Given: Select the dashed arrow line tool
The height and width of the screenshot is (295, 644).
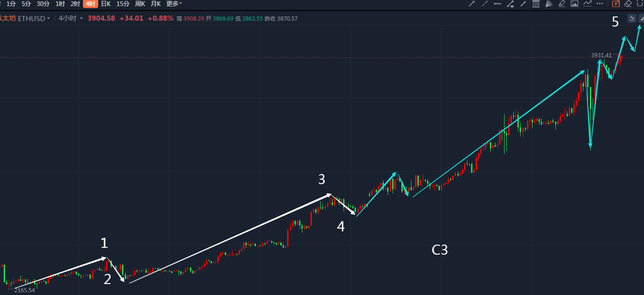Looking at the screenshot, I should (x=484, y=4).
